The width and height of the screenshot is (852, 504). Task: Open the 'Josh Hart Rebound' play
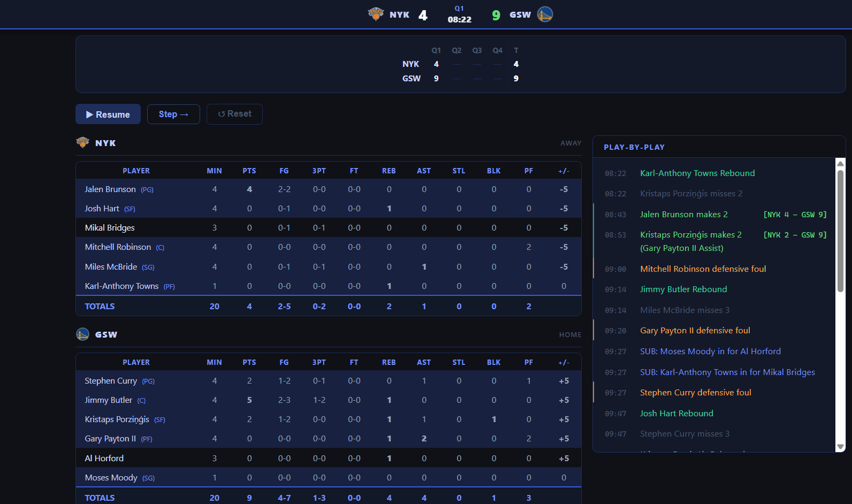click(x=714, y=413)
